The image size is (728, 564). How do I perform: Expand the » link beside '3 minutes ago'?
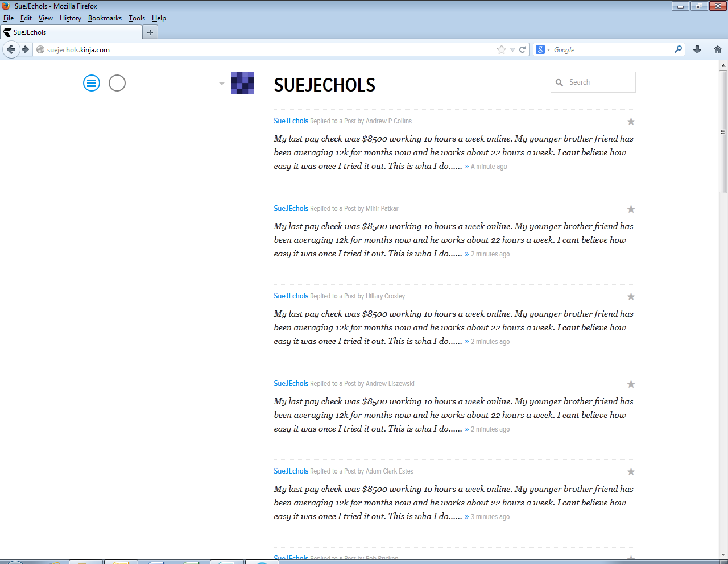[467, 517]
